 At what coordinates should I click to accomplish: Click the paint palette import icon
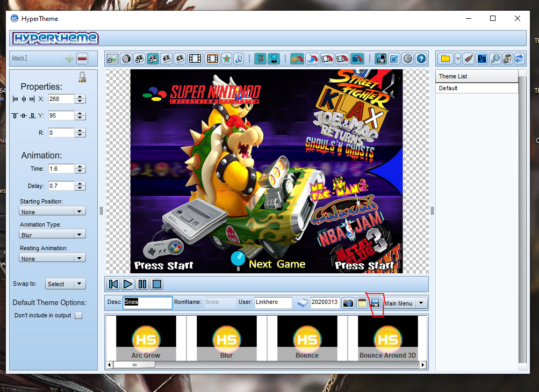click(x=297, y=59)
